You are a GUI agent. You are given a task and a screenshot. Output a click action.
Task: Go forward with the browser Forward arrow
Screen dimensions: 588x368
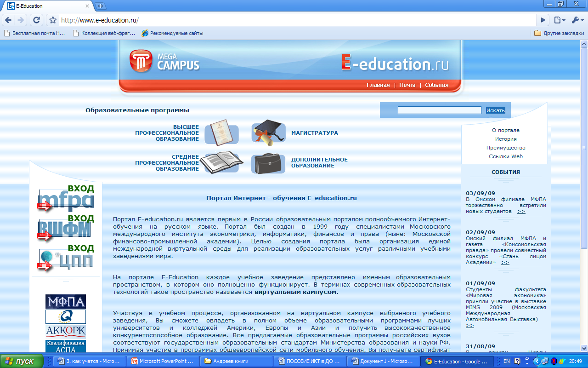(21, 20)
